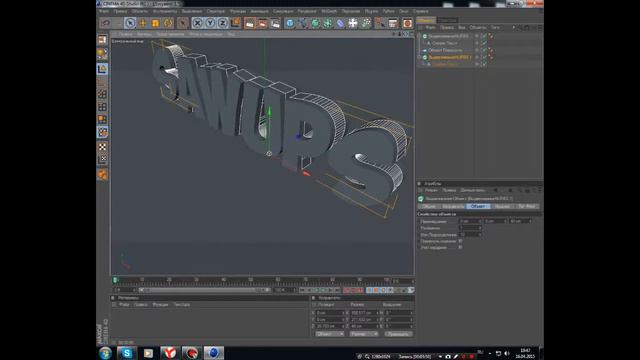Click the spline pen icon
The width and height of the screenshot is (640, 360).
tap(302, 23)
